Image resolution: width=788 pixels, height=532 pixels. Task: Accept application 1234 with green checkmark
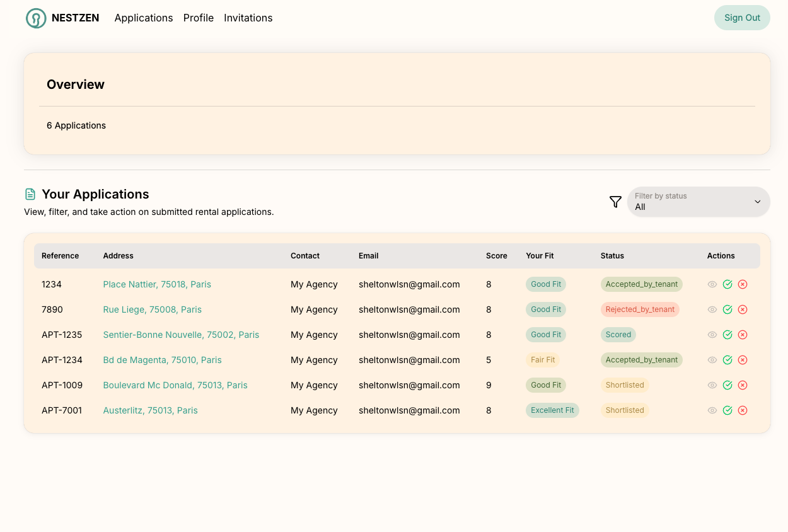pyautogui.click(x=727, y=284)
